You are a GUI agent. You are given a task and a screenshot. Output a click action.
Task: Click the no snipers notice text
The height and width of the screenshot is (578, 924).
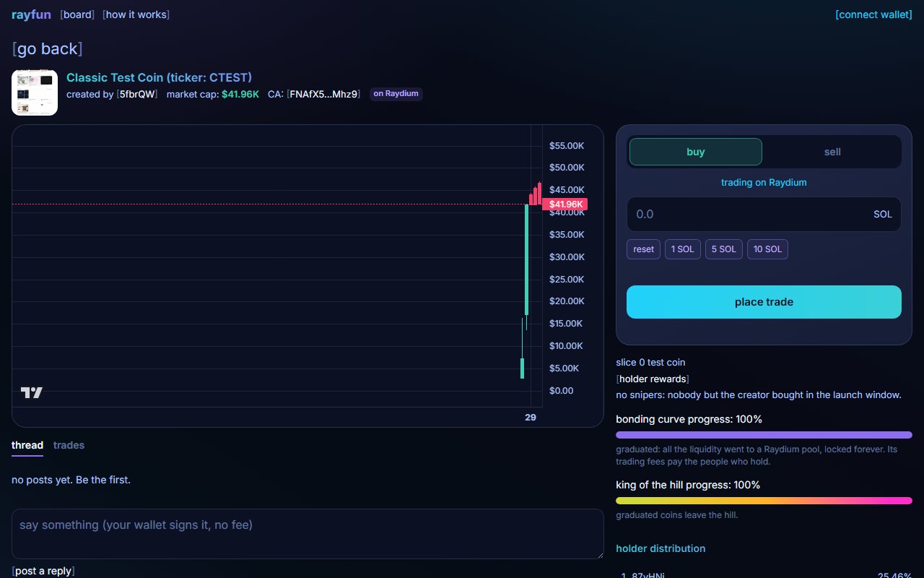[759, 395]
